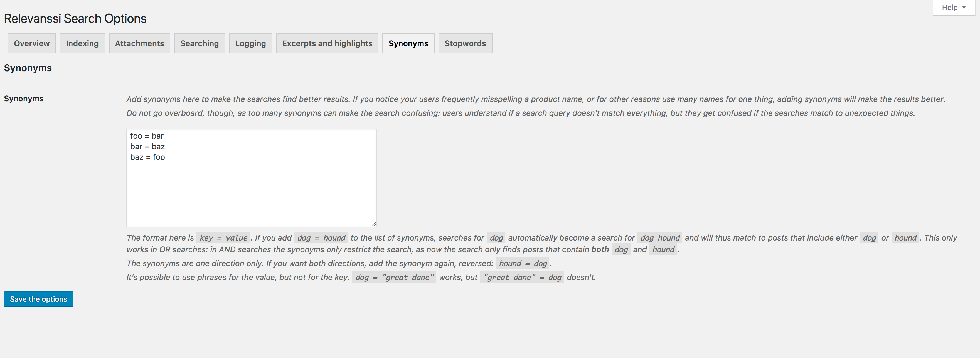Switch to Excerpts and highlights tab
The image size is (980, 358).
[327, 43]
